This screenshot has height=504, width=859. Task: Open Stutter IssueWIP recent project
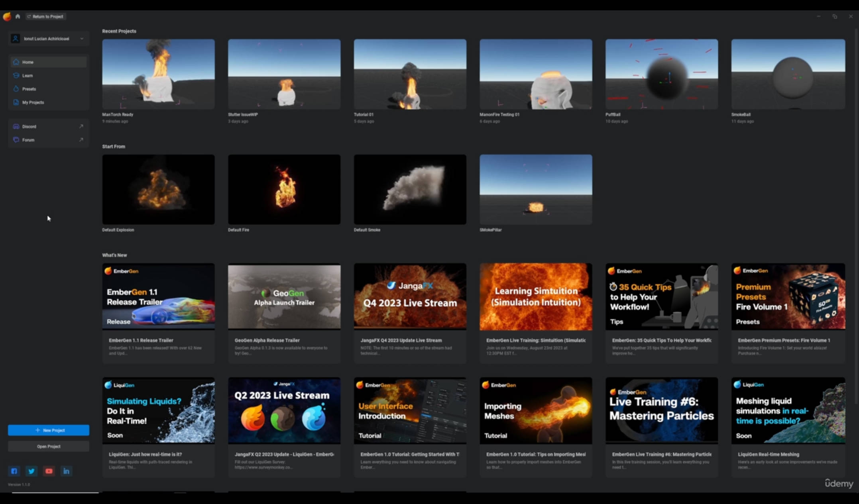284,74
